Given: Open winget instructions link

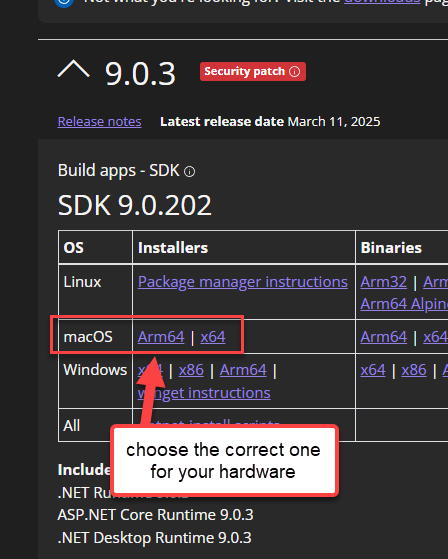Looking at the screenshot, I should [x=204, y=393].
